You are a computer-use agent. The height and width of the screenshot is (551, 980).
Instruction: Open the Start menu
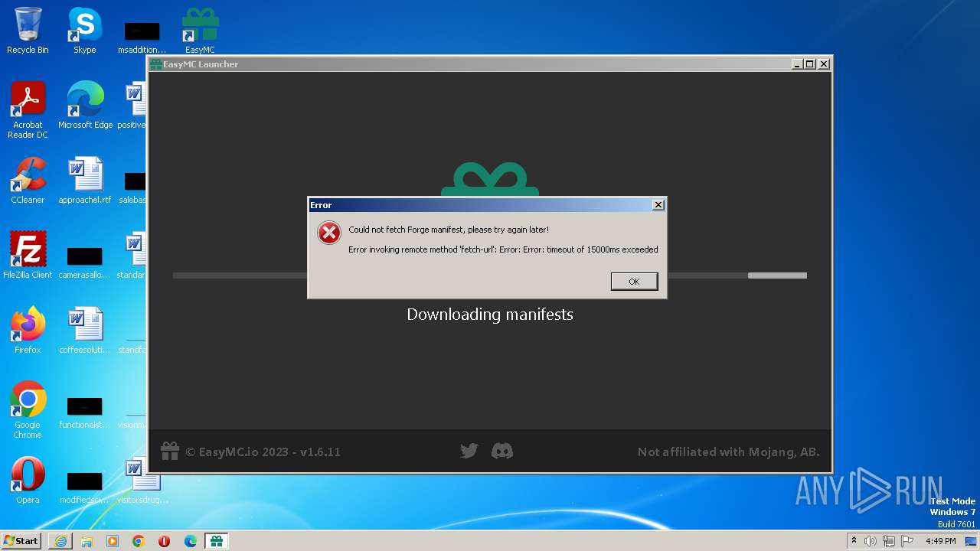pyautogui.click(x=21, y=540)
